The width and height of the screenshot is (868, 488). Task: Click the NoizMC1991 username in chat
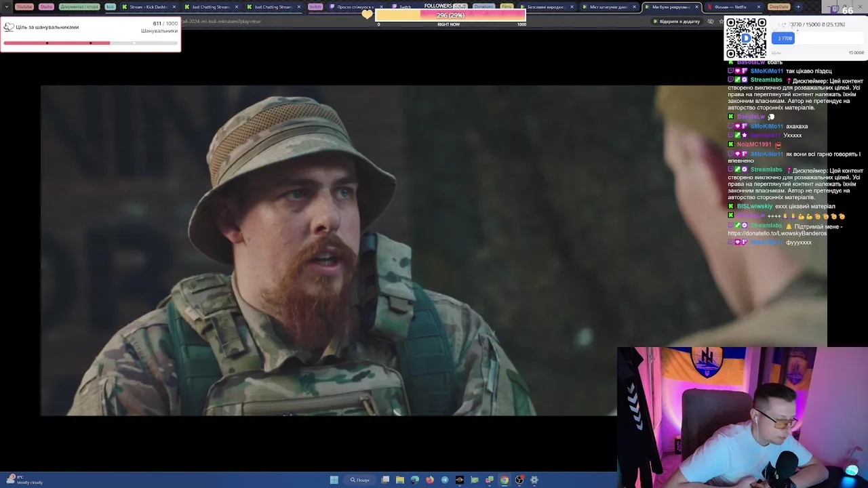point(754,144)
